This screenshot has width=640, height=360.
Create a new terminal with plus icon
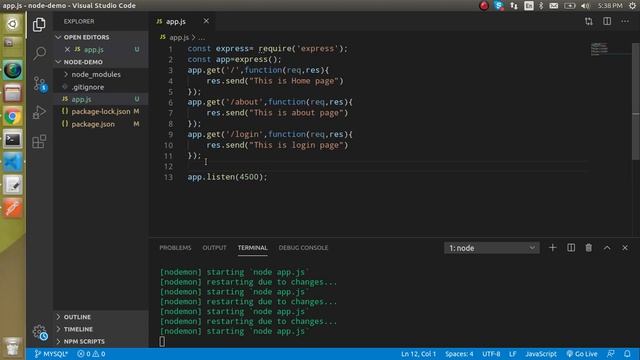point(552,248)
